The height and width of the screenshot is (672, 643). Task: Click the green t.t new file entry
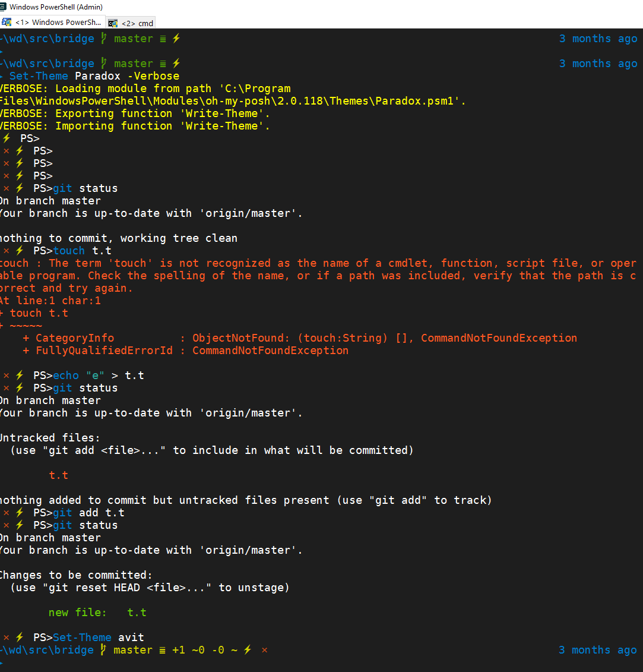tap(137, 612)
